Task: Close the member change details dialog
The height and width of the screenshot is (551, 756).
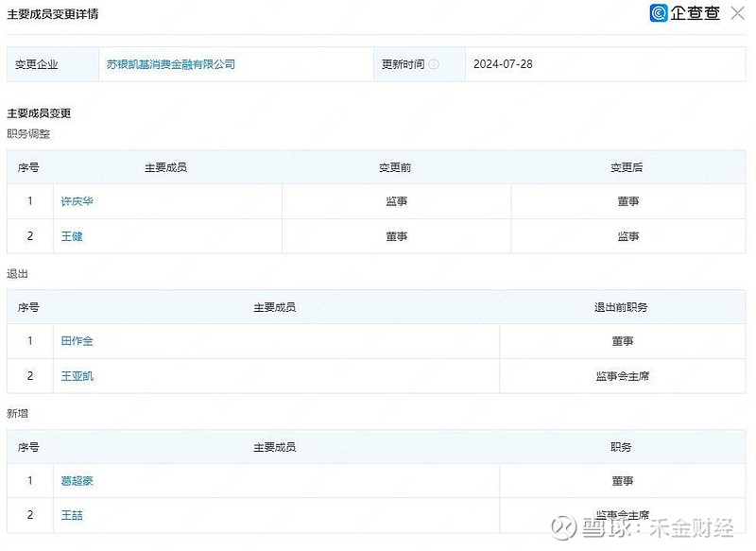Action: point(737,13)
